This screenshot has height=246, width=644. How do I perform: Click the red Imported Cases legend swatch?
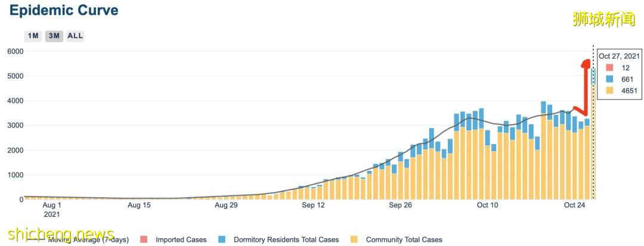[143, 239]
